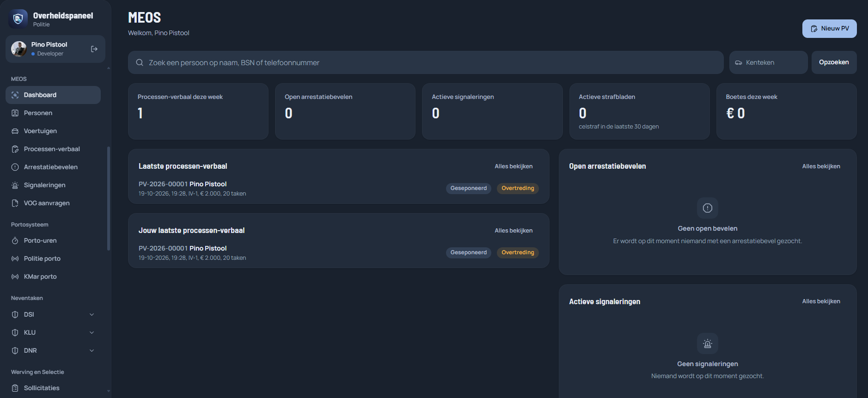The height and width of the screenshot is (398, 868).
Task: Click the car icon in Kenteken field
Action: (x=739, y=62)
